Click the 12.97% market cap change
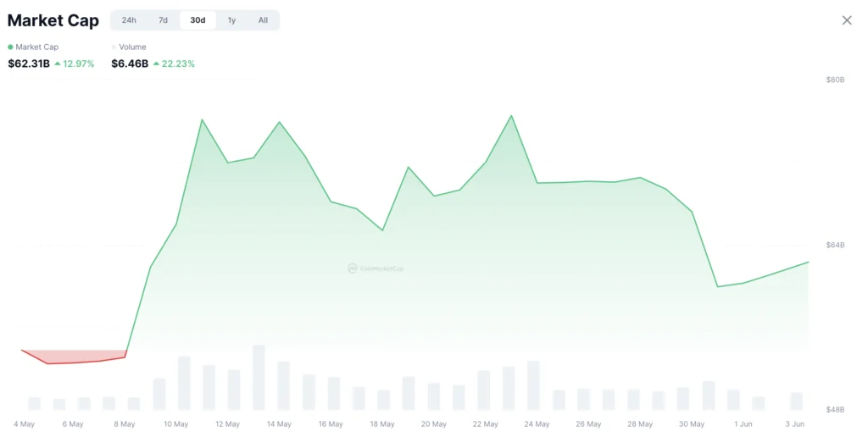This screenshot has height=437, width=868. tap(75, 64)
